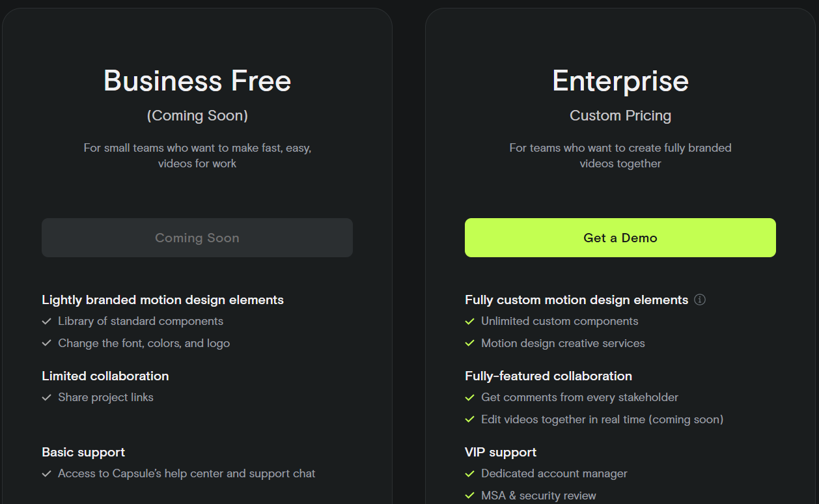Click the Custom Pricing subtitle
Viewport: 819px width, 504px height.
[620, 116]
